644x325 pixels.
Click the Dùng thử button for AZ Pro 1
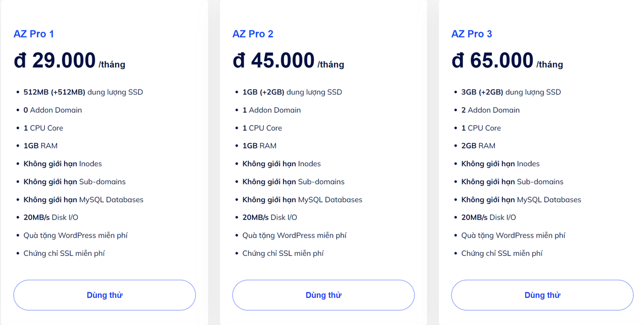tap(104, 295)
